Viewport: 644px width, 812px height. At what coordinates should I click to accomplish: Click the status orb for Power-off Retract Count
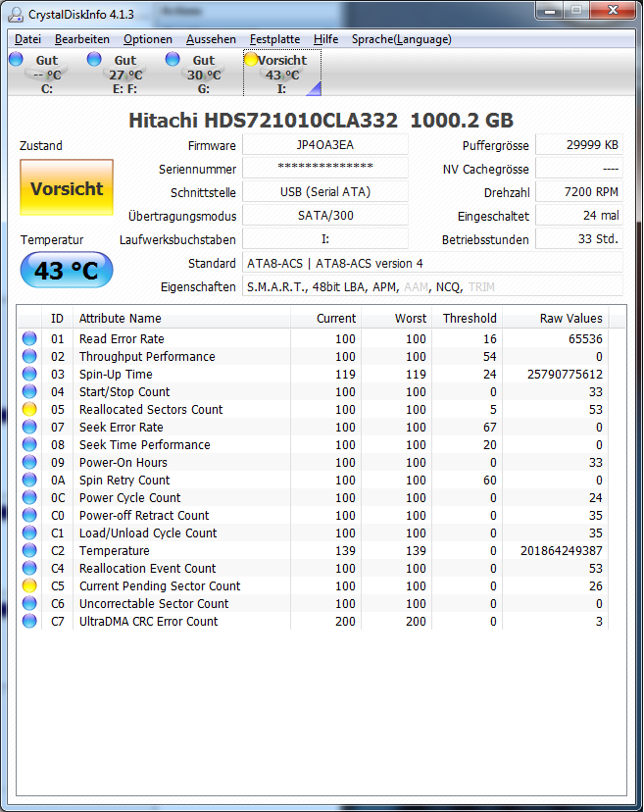(29, 515)
